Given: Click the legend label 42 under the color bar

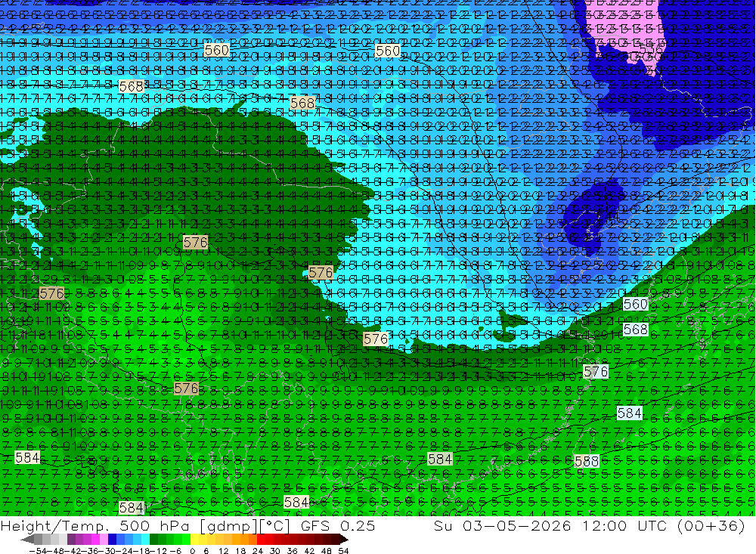Looking at the screenshot, I should [309, 551].
